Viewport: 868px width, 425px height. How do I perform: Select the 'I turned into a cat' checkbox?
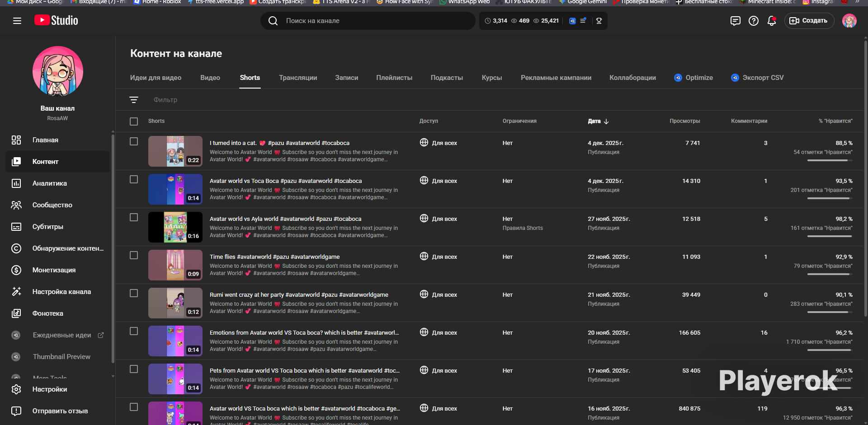[x=134, y=142]
